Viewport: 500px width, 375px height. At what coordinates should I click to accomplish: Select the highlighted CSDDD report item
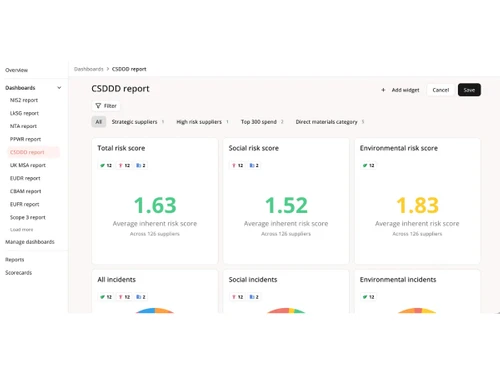click(33, 152)
